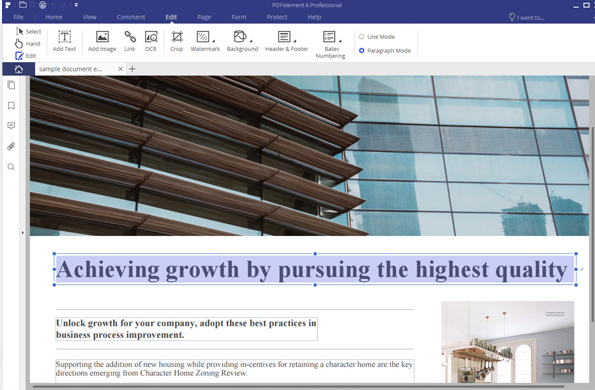Click the 'I want to...' search box
Viewport: 595px width, 390px height.
pyautogui.click(x=527, y=17)
